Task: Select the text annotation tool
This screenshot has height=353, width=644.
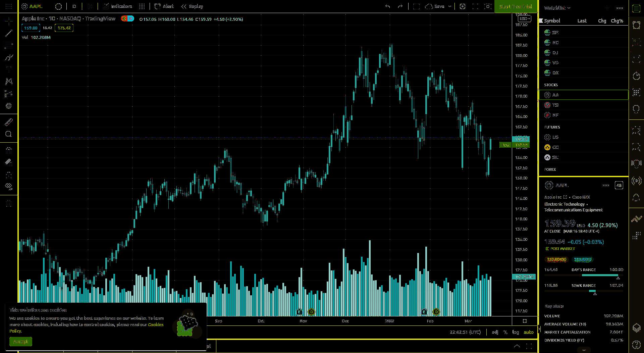Action: 9,69
